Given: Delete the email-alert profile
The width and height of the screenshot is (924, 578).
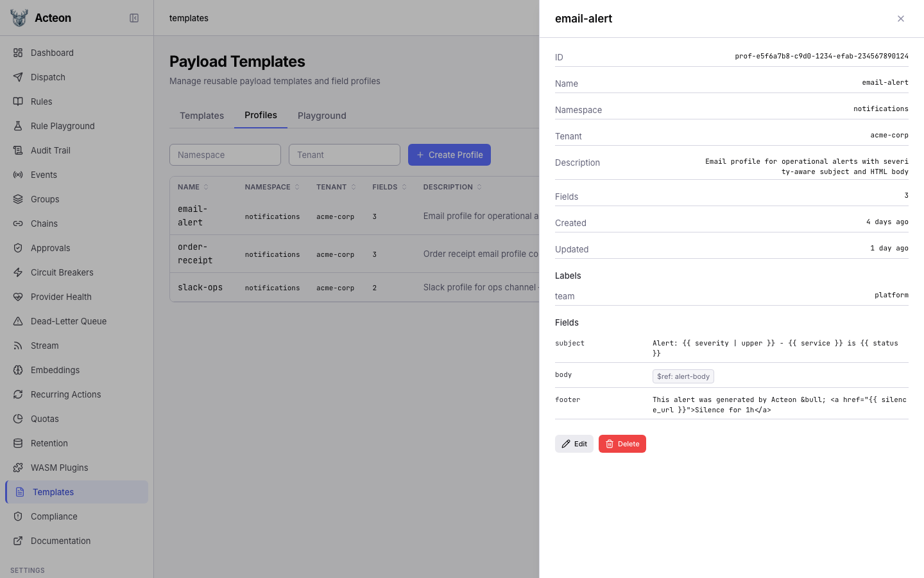Looking at the screenshot, I should [x=622, y=444].
